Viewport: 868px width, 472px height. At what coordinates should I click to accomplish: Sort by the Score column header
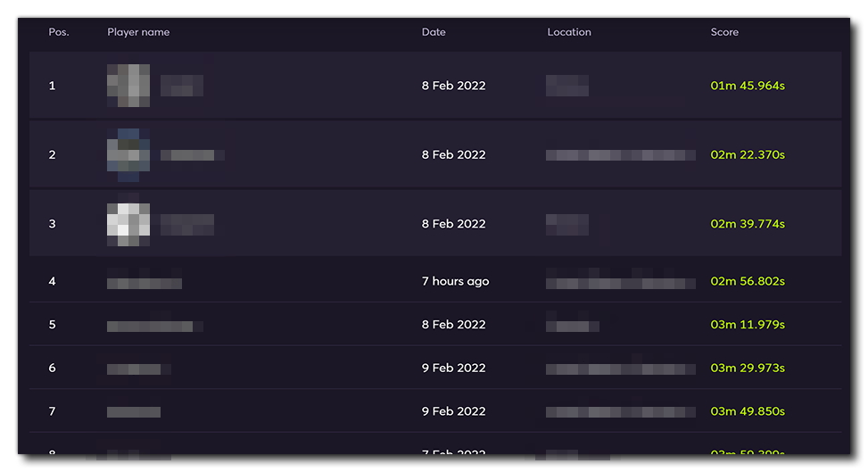point(724,32)
